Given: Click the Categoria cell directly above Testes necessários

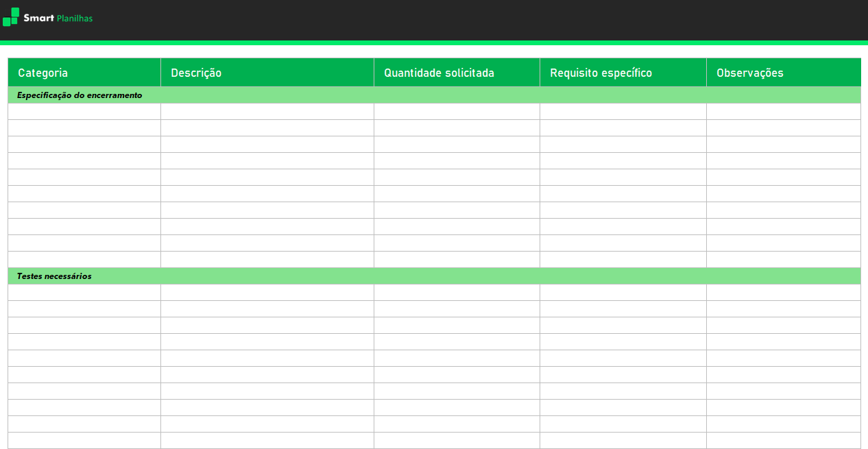Looking at the screenshot, I should tap(84, 260).
